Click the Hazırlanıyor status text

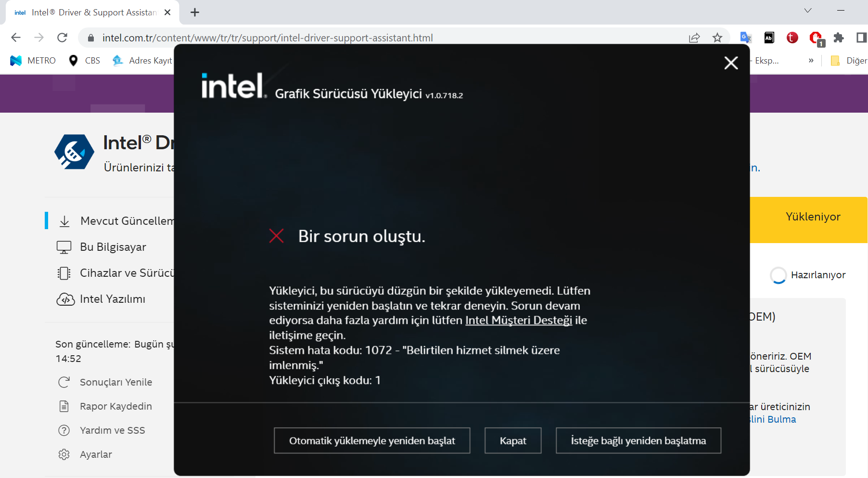(x=818, y=275)
